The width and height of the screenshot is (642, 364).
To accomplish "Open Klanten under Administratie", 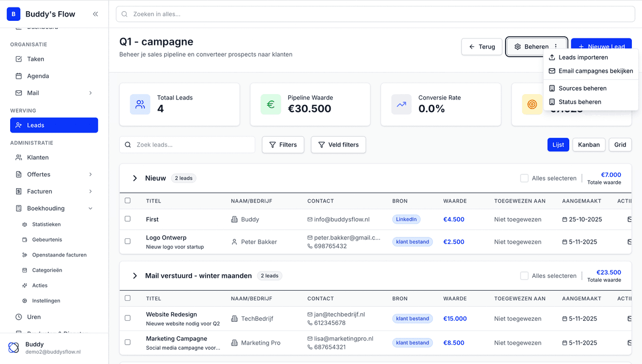I will (x=35, y=157).
